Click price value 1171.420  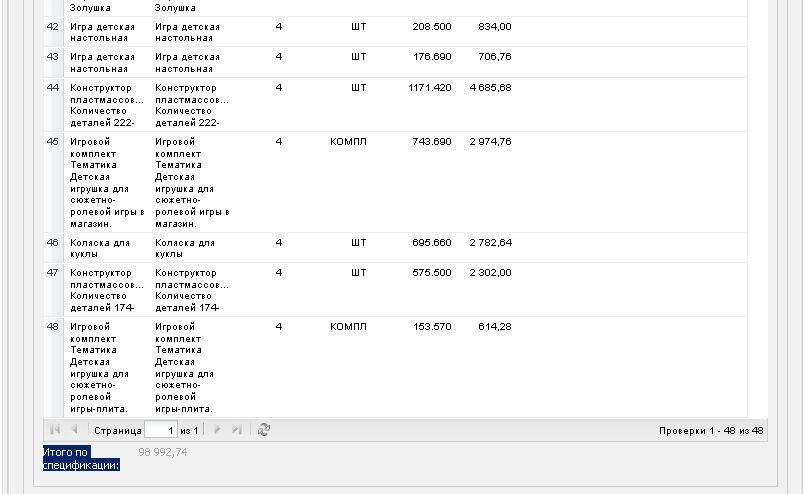pyautogui.click(x=430, y=88)
